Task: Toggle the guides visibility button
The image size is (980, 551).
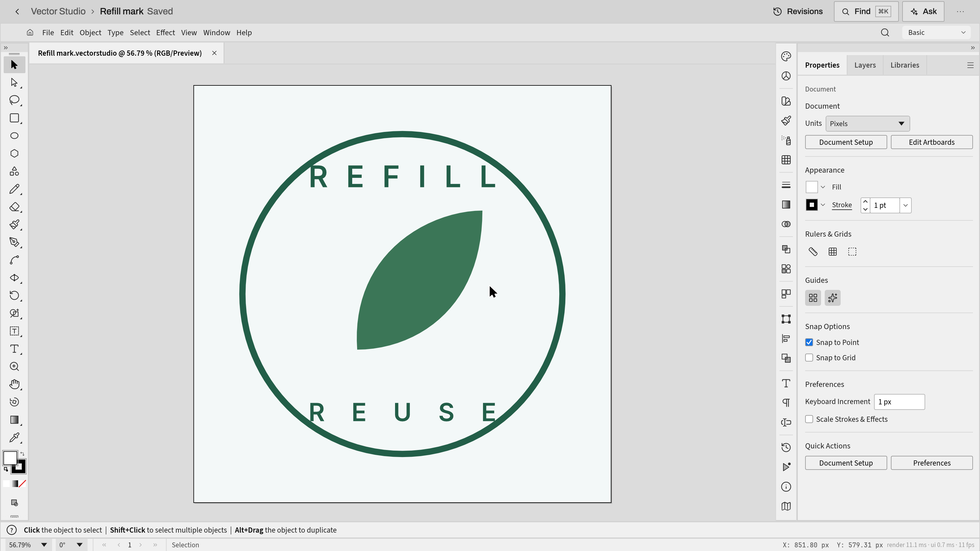Action: (x=813, y=298)
